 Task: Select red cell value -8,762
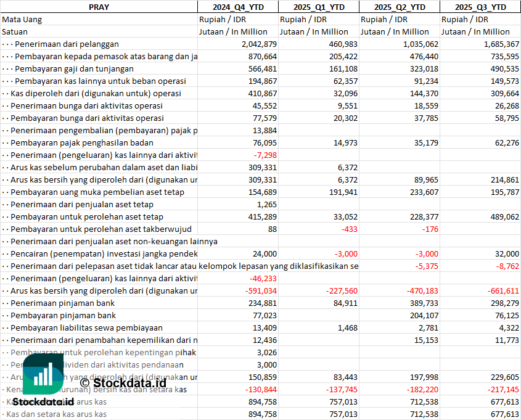(x=507, y=266)
